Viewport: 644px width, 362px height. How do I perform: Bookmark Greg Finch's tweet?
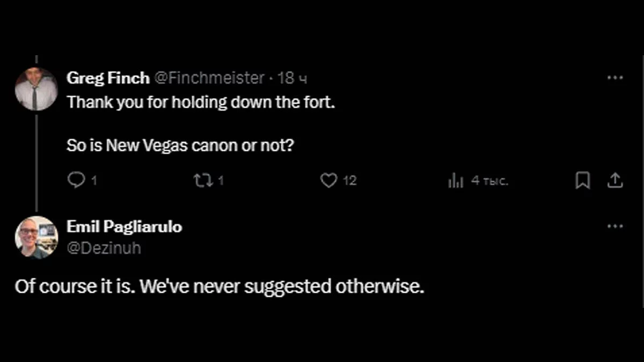(582, 181)
